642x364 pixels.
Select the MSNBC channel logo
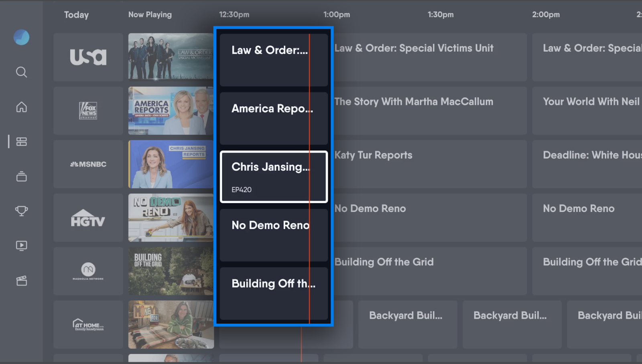(x=88, y=164)
